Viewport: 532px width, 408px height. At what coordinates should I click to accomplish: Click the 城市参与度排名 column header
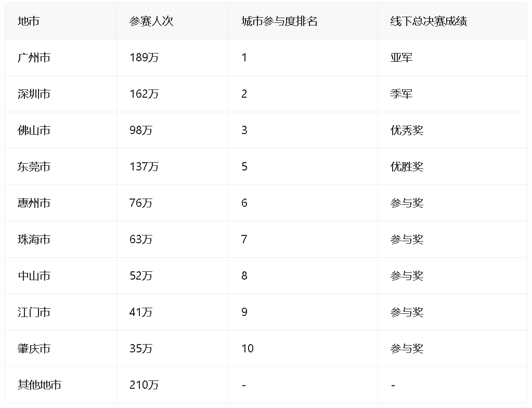pos(279,21)
